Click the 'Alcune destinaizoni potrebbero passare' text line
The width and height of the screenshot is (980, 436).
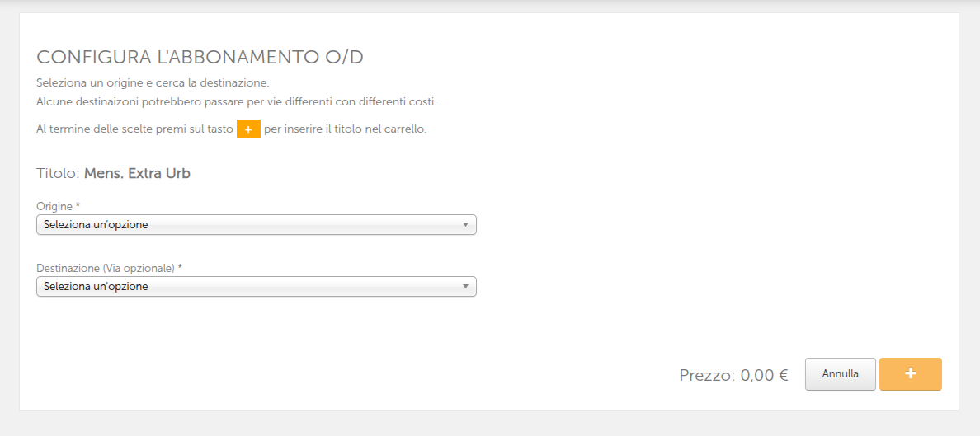[236, 102]
